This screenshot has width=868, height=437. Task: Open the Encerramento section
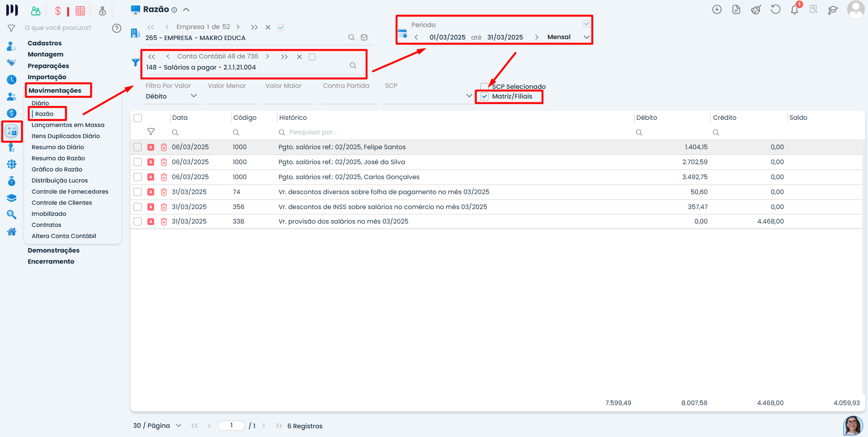click(51, 262)
